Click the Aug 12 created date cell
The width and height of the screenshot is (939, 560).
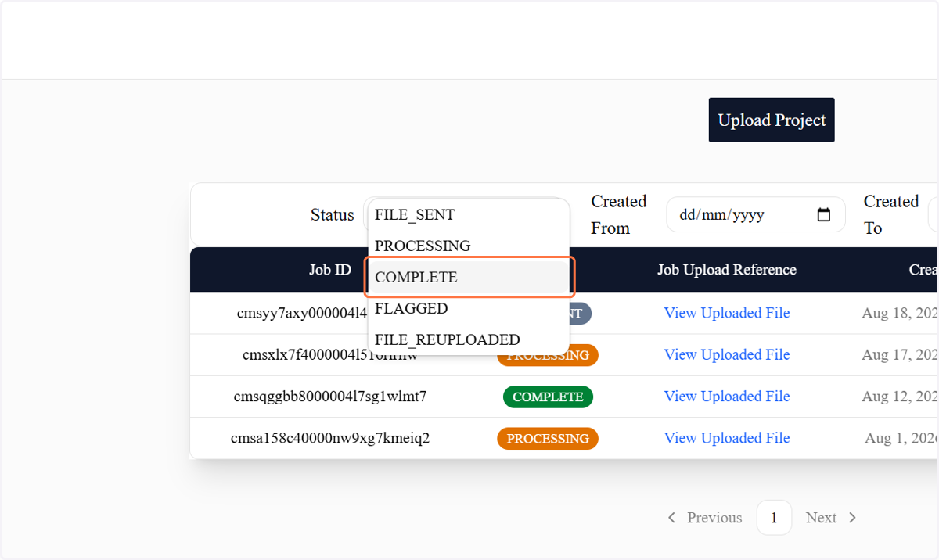[900, 397]
